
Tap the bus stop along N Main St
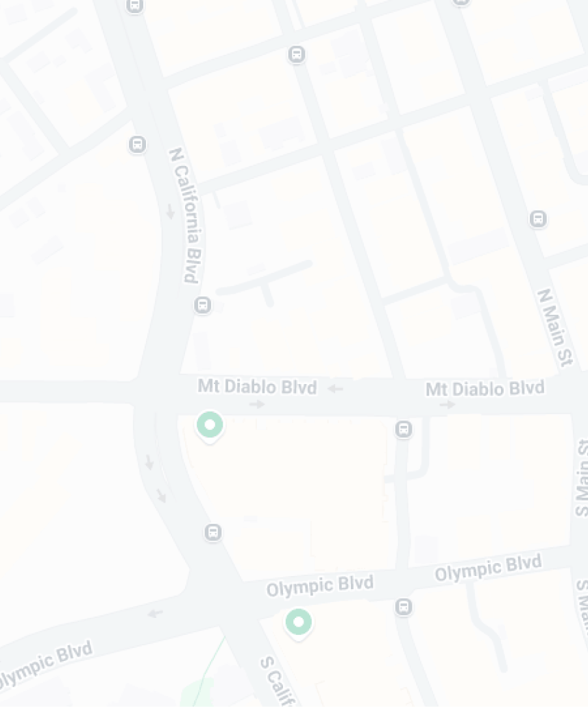click(x=538, y=219)
